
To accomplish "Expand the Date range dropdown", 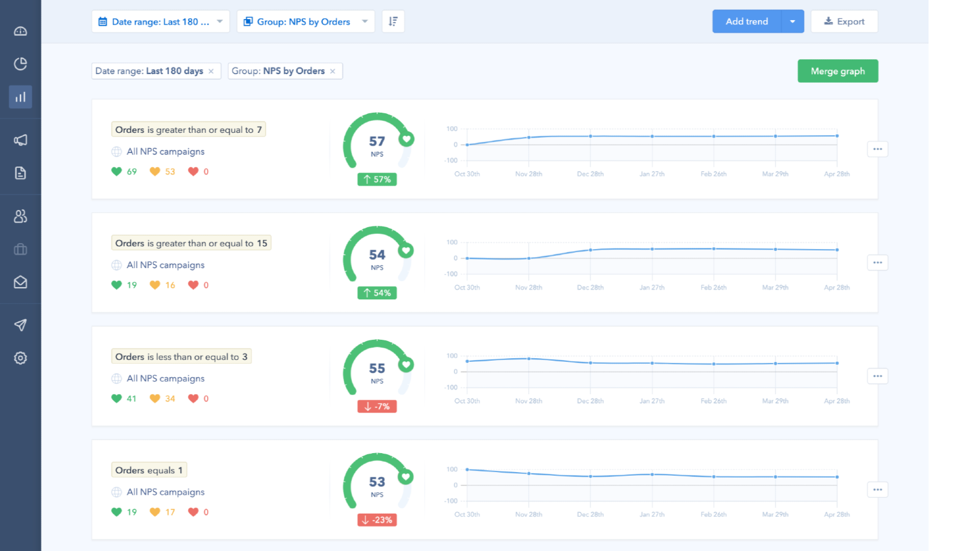I will [160, 21].
